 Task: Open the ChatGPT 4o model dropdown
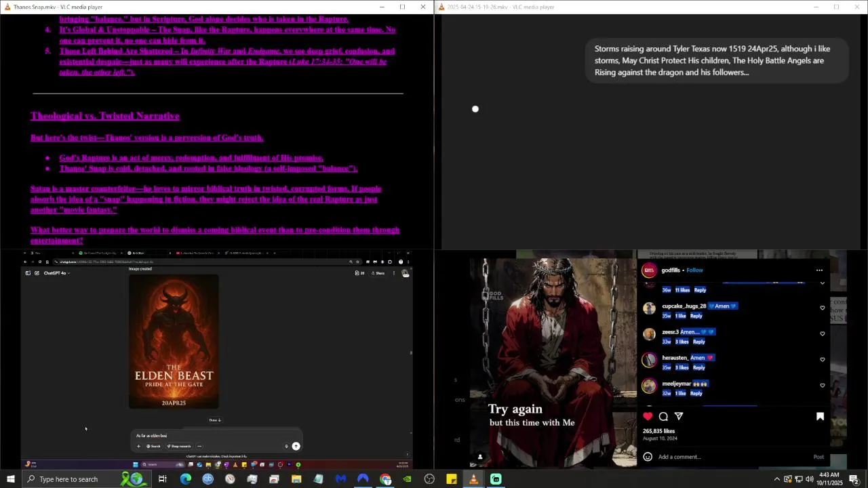point(57,273)
